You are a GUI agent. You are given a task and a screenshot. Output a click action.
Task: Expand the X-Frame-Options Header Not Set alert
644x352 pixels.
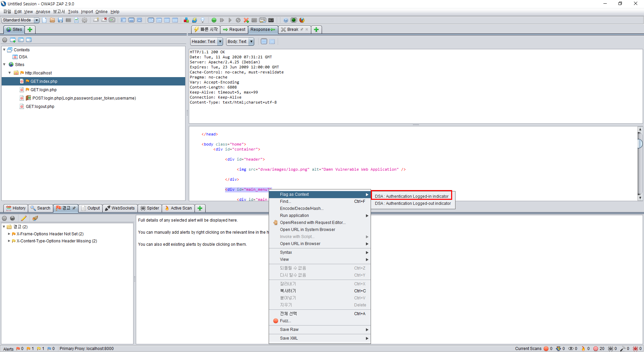pos(9,234)
